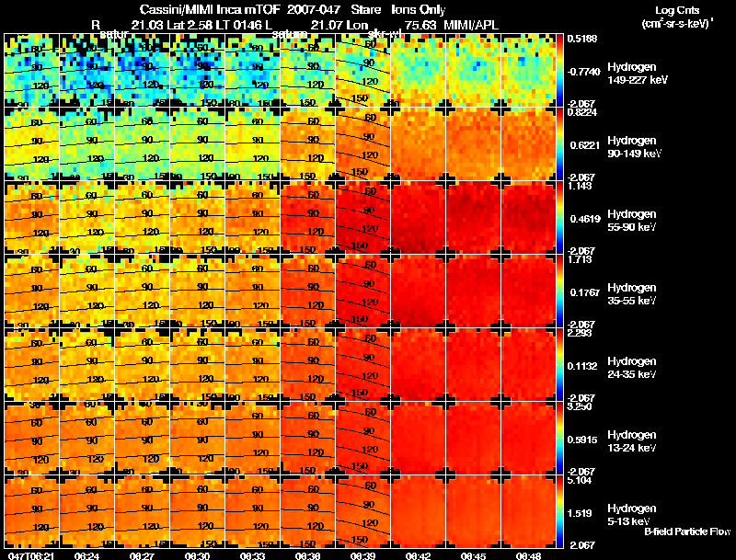Click the 06:39 time label
736x560 pixels.
point(362,555)
